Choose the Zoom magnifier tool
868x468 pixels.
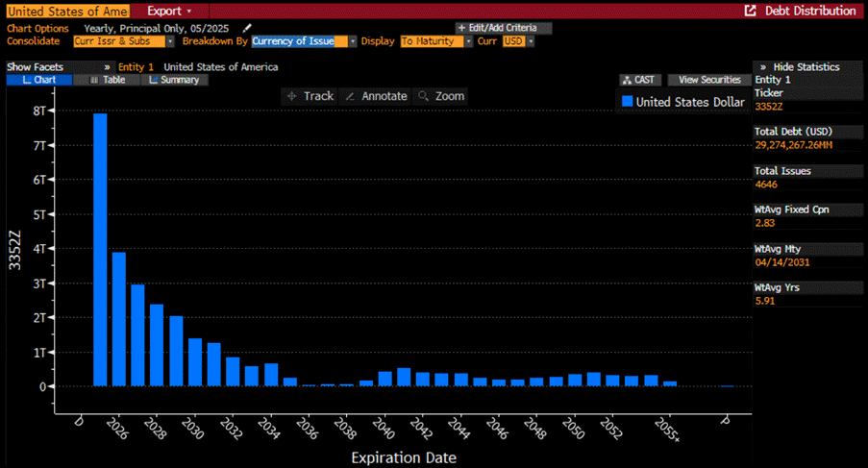click(441, 96)
